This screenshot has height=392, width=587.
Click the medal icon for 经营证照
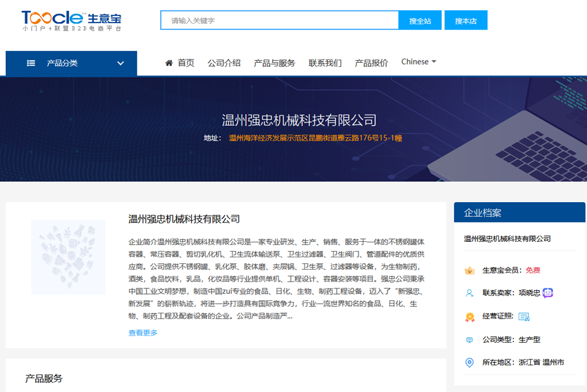coord(470,317)
